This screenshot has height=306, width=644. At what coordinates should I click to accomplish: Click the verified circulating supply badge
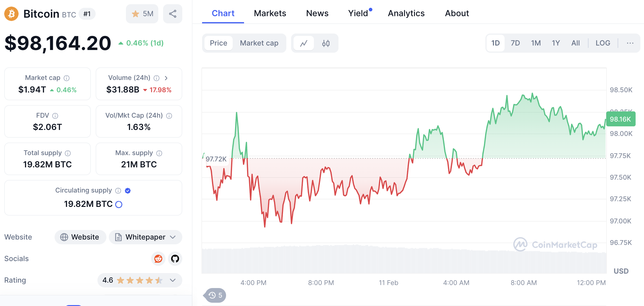click(128, 191)
